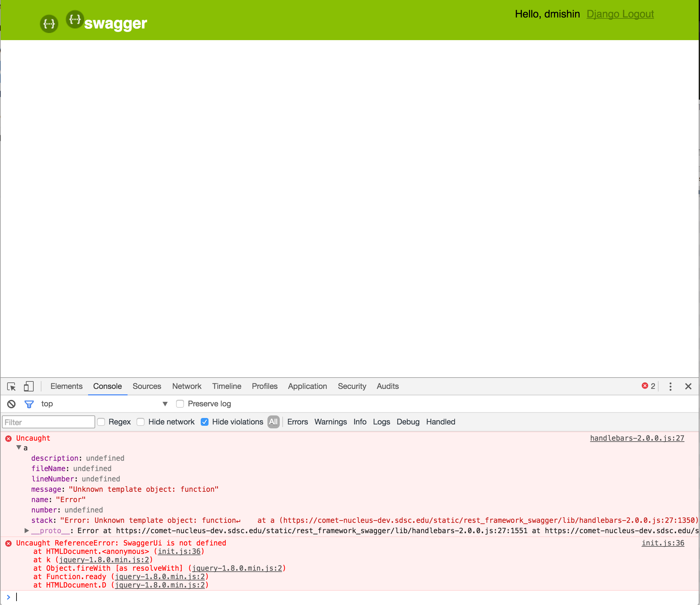
Task: Click the Django Logout link
Action: (x=620, y=14)
